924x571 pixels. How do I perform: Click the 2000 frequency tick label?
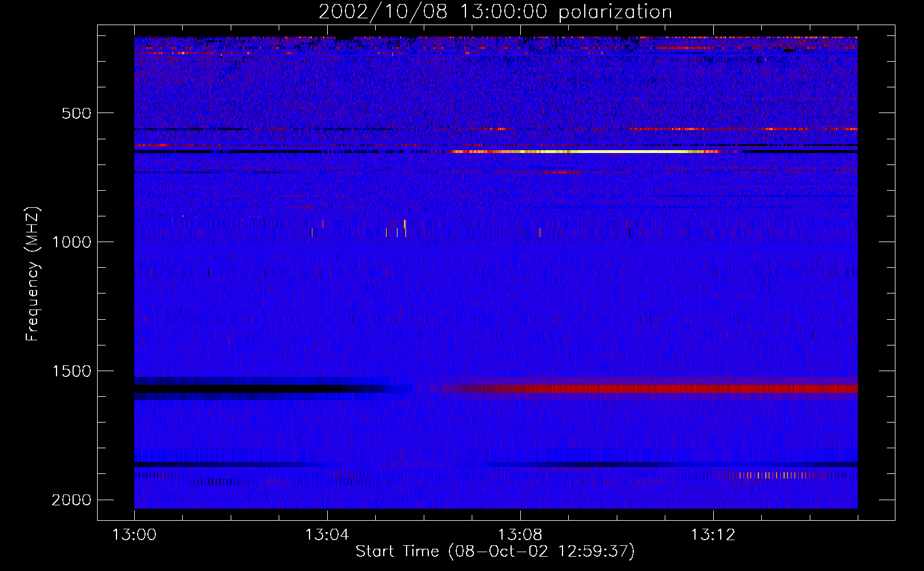[x=72, y=500]
